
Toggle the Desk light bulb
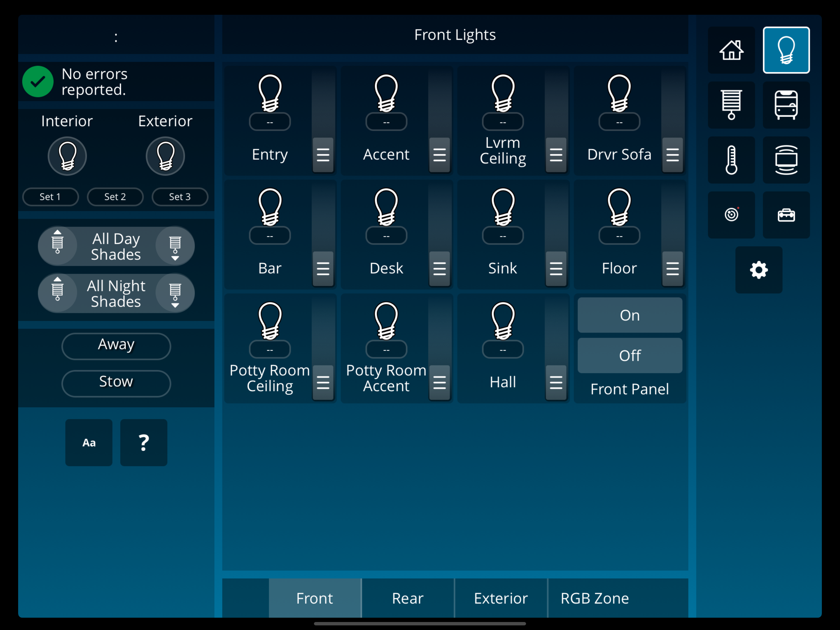pos(386,207)
